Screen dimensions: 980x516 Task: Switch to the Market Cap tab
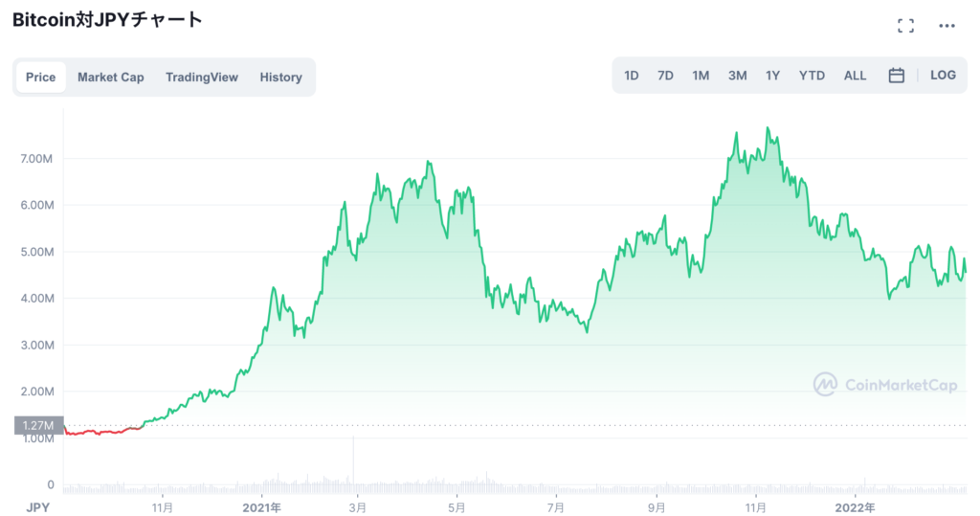pyautogui.click(x=111, y=78)
